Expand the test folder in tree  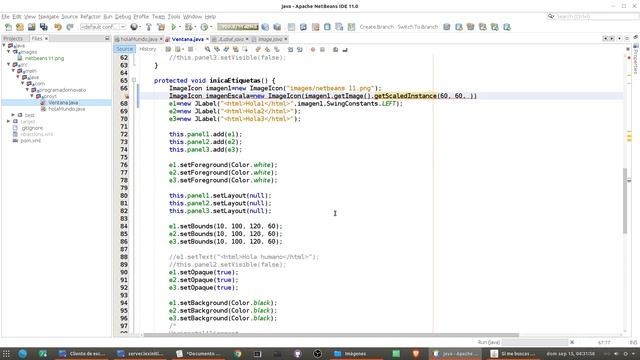(x=13, y=115)
